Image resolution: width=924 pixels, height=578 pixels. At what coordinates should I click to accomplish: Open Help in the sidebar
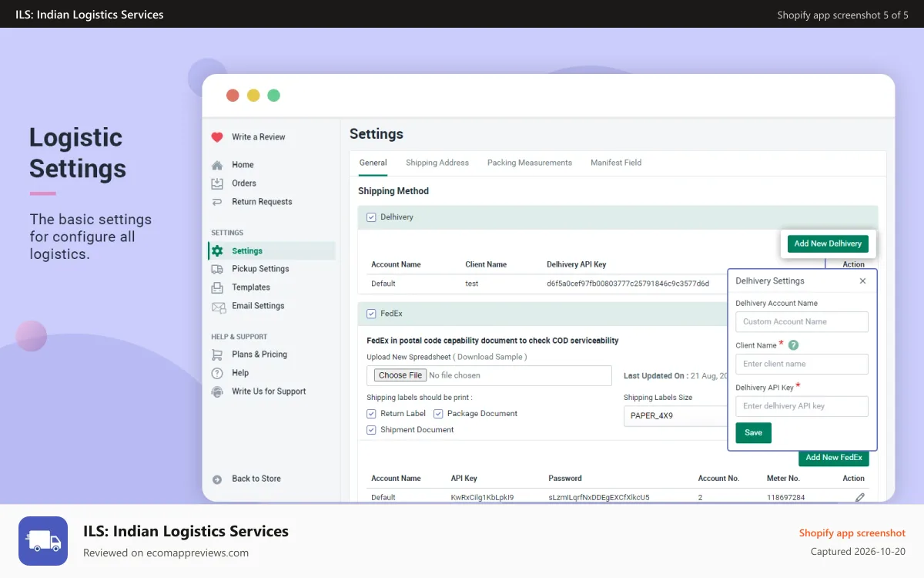pos(240,373)
